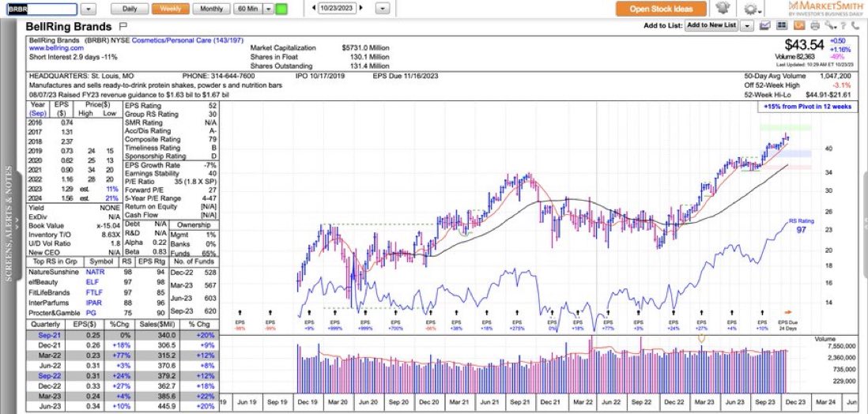Click the Composite Rating value 79

(x=213, y=140)
